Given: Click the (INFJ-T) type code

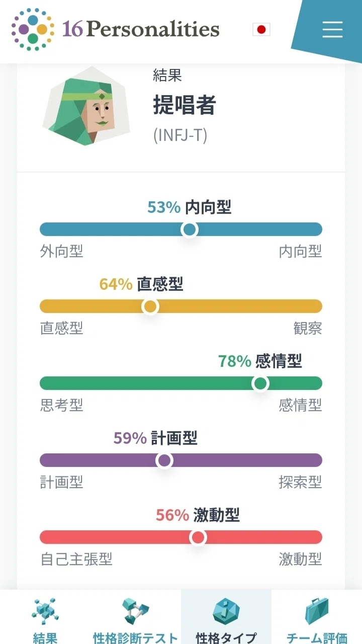Looking at the screenshot, I should (180, 135).
